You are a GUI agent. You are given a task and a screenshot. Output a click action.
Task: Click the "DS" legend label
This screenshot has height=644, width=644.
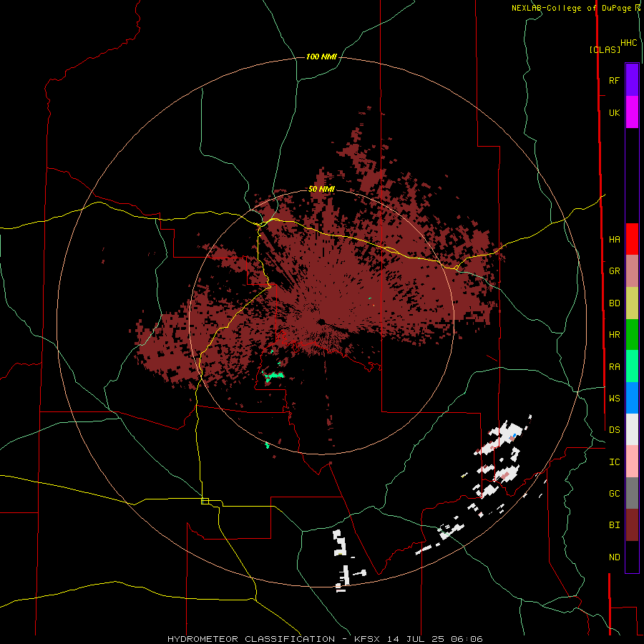coord(614,430)
